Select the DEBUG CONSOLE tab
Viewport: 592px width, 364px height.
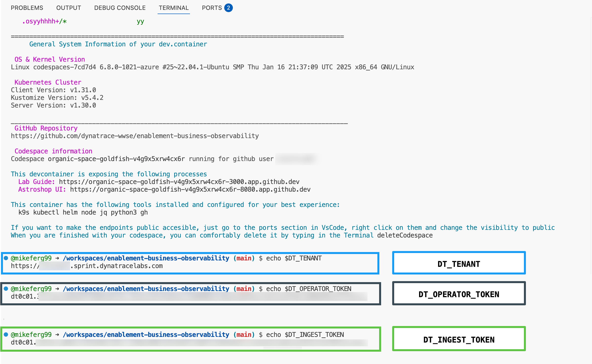tap(120, 8)
